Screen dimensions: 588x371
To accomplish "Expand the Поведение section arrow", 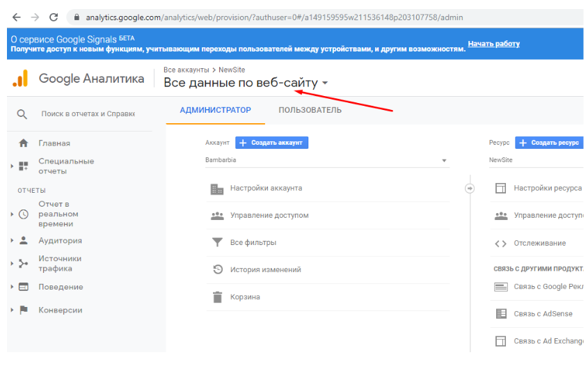I will (x=12, y=287).
